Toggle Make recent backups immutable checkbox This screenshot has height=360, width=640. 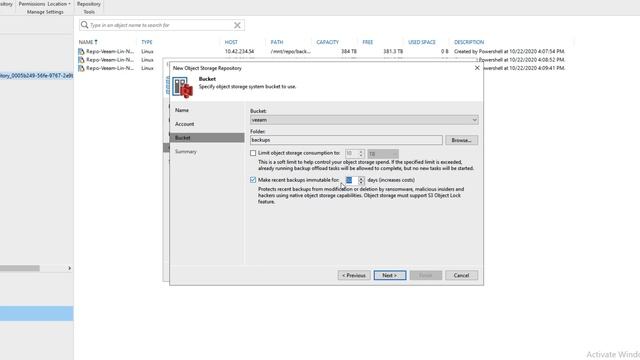(x=253, y=180)
